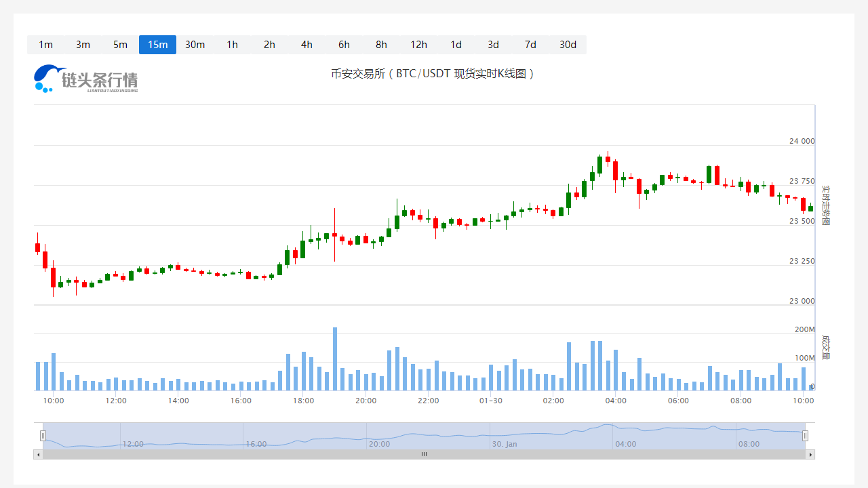Select the 1h timeframe
The height and width of the screenshot is (488, 868).
232,45
